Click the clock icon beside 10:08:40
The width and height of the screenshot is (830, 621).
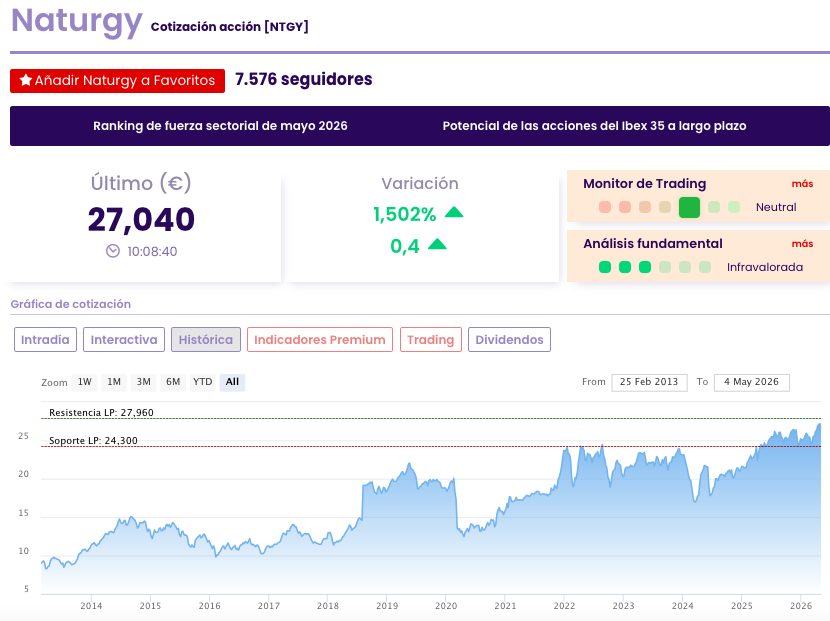coord(113,251)
